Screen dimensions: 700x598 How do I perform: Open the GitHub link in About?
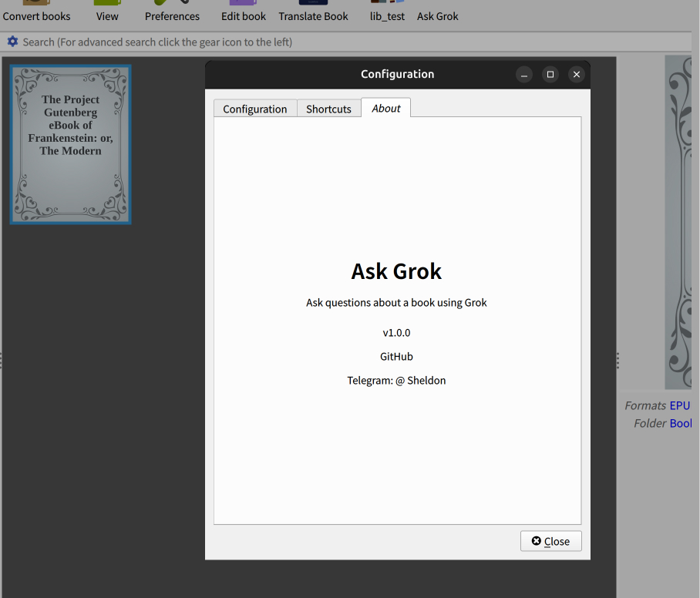[x=396, y=357]
